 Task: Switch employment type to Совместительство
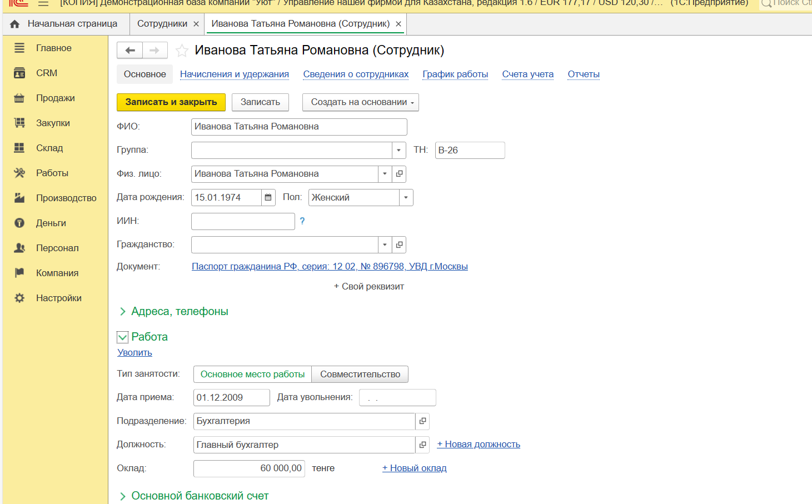360,375
